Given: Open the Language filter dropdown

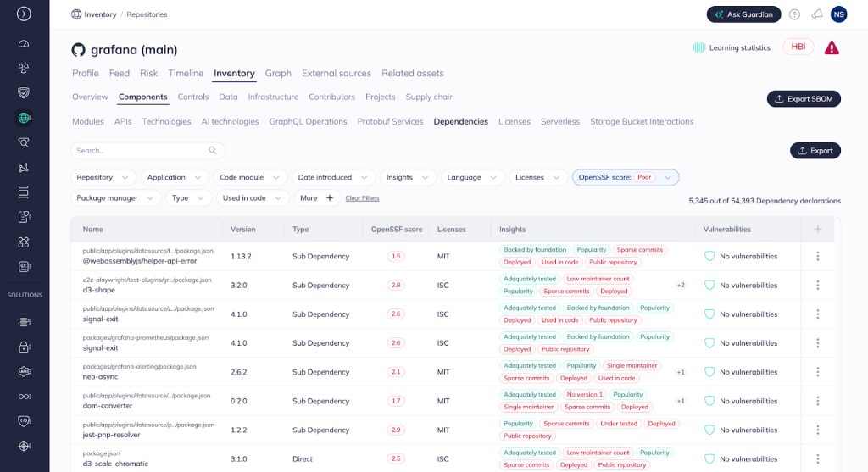Looking at the screenshot, I should (472, 177).
